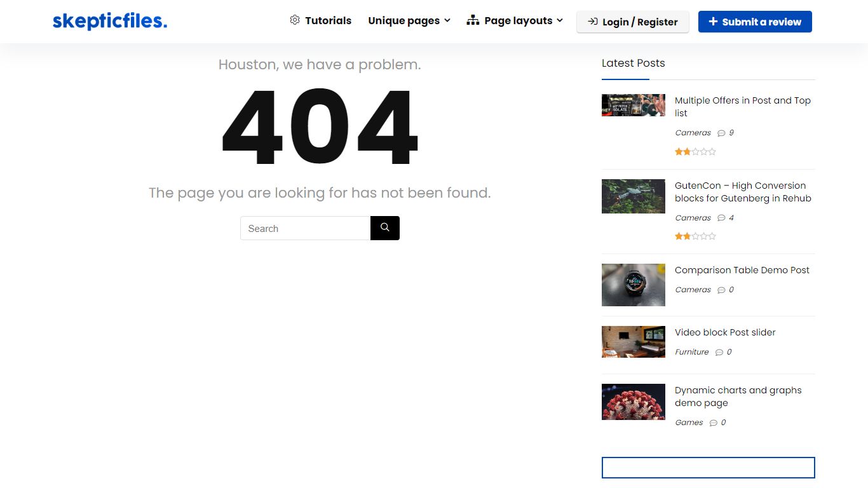Click the Page layouts sitemap icon

point(473,20)
